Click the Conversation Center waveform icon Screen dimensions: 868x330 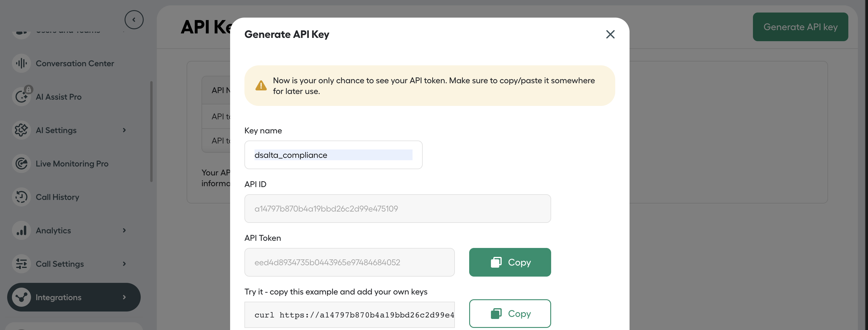click(21, 63)
